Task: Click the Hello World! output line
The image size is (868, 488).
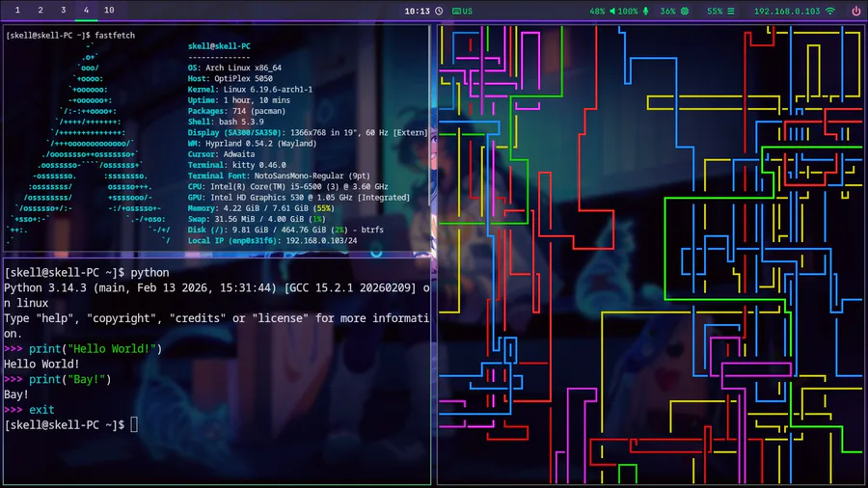Action: point(41,364)
